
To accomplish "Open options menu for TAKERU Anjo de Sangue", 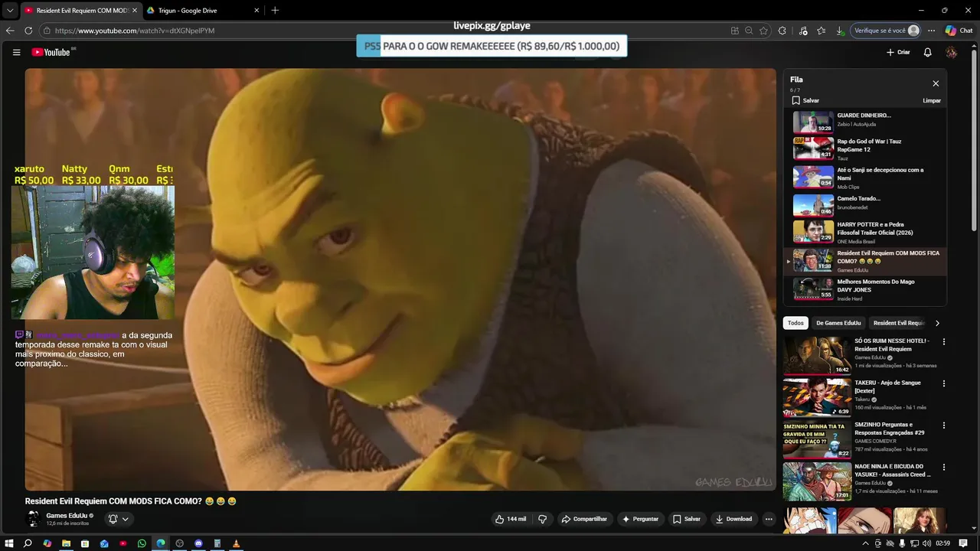I will pos(943,383).
